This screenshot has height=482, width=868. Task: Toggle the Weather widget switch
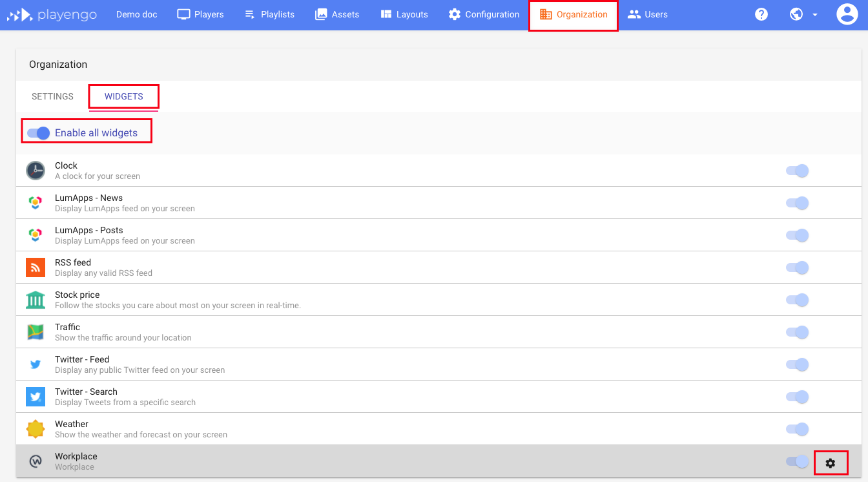click(797, 429)
